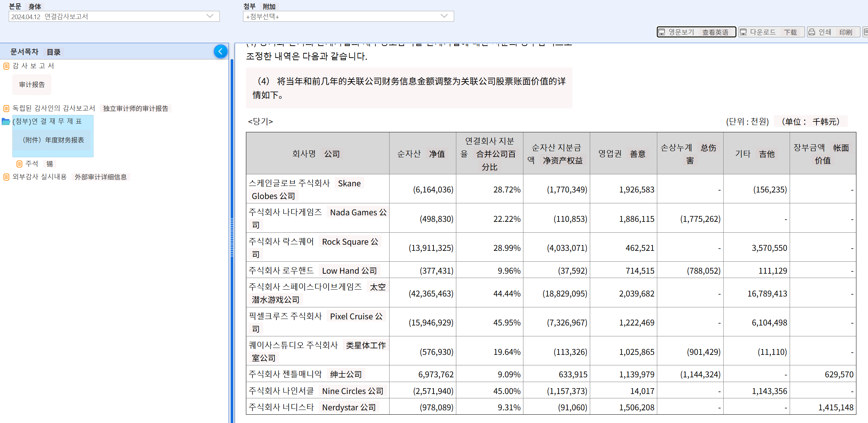The image size is (868, 423).
Task: Click the 장부금액 column header
Action: pos(823,154)
